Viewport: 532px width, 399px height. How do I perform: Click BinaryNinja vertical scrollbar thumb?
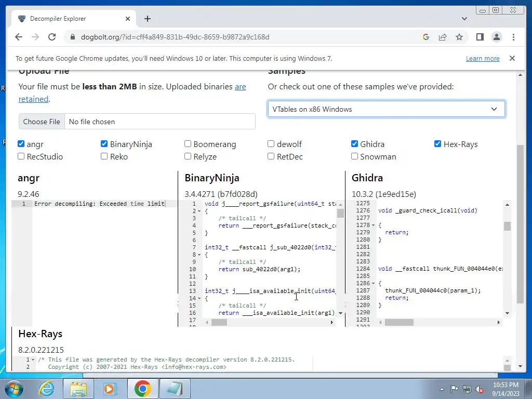coord(340,213)
